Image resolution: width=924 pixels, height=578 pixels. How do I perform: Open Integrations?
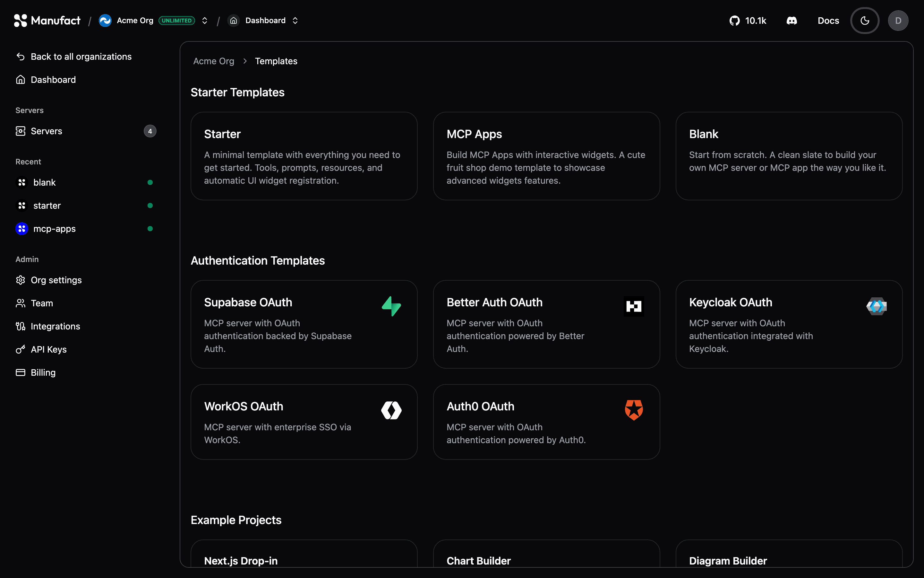(x=86, y=327)
